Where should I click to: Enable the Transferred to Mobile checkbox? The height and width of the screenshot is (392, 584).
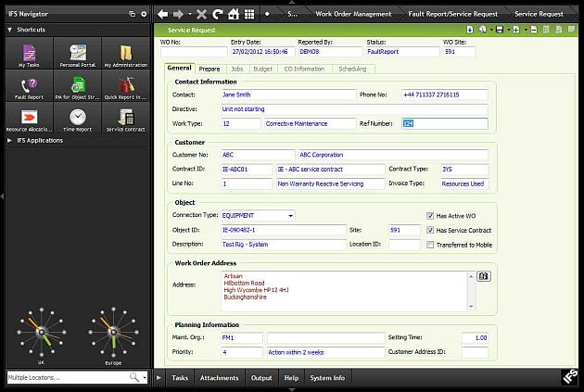click(x=430, y=245)
